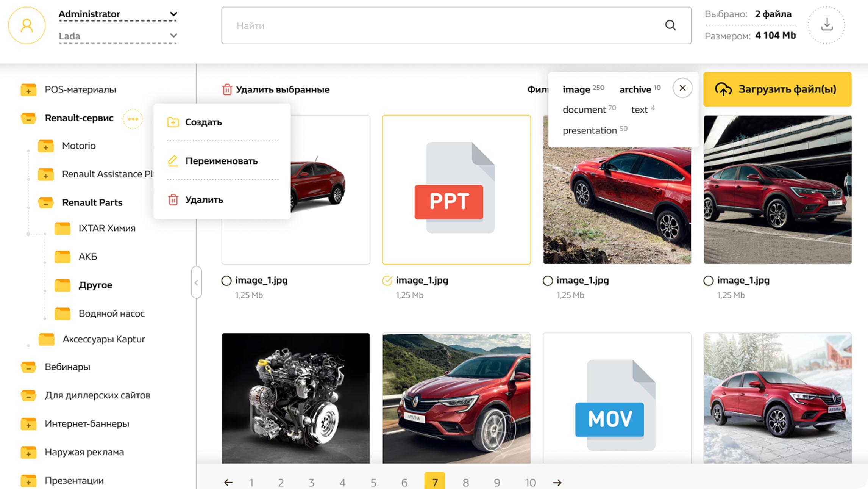
Task: Open the three-dots menu next to Renault-сервис
Action: point(133,119)
